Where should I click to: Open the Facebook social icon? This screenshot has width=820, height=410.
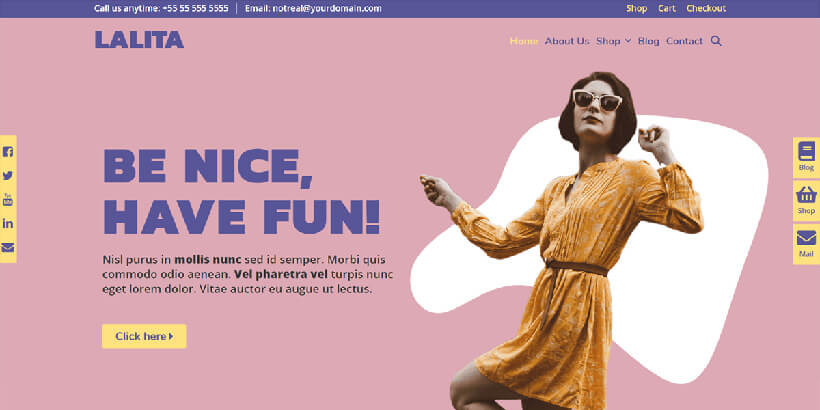tap(8, 152)
